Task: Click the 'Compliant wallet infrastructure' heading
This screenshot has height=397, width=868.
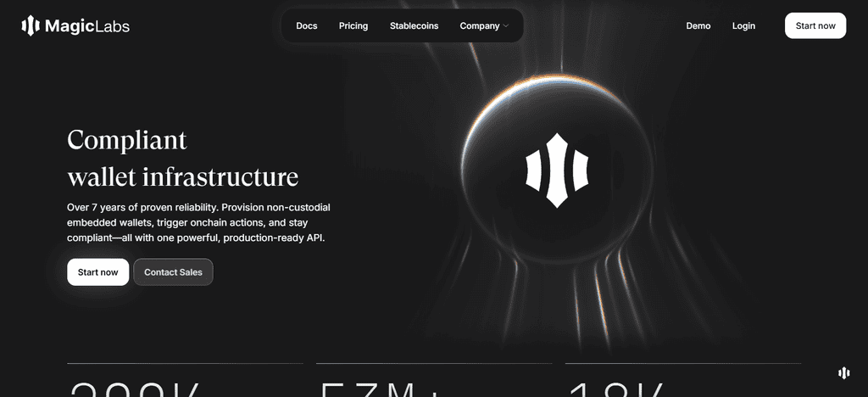Action: pyautogui.click(x=183, y=159)
